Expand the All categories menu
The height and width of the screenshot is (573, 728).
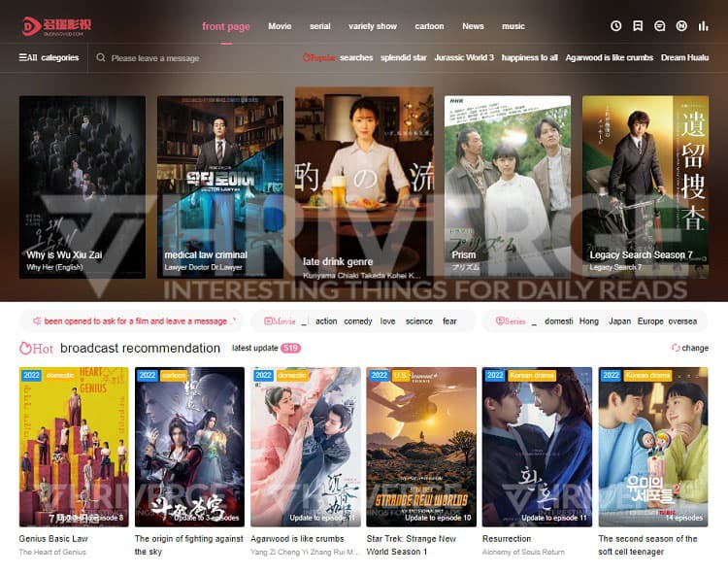click(x=49, y=58)
